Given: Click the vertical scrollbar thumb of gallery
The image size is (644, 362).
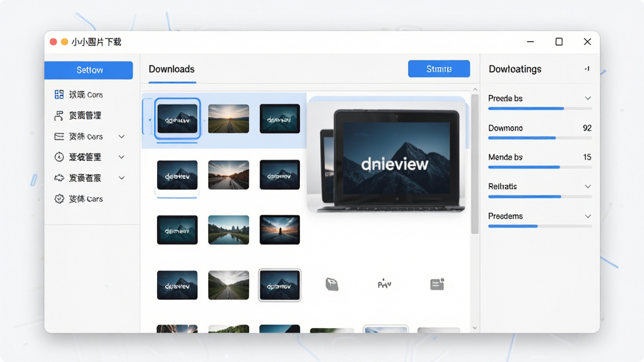Looking at the screenshot, I should point(475,164).
